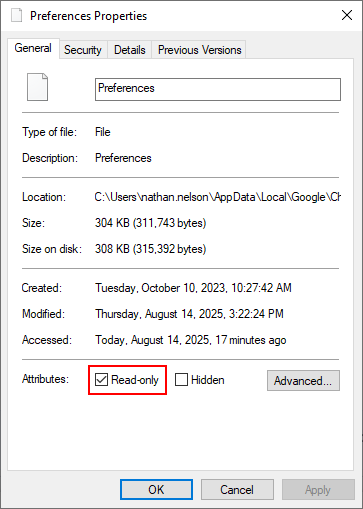The width and height of the screenshot is (363, 509).
Task: Click the Modified date value
Action: [x=189, y=314]
